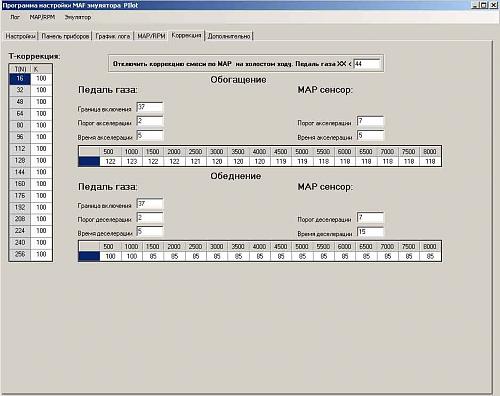This screenshot has height=396, width=500.
Task: Select K value in T-коррекция row 208
Action: [x=41, y=219]
